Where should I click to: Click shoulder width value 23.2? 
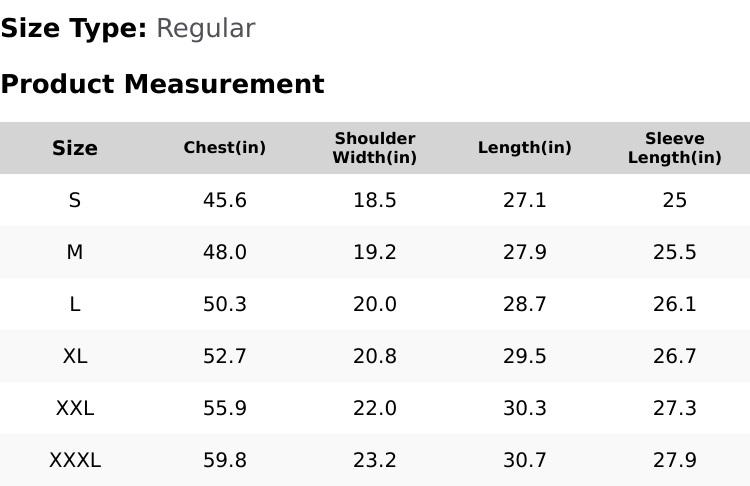(375, 460)
